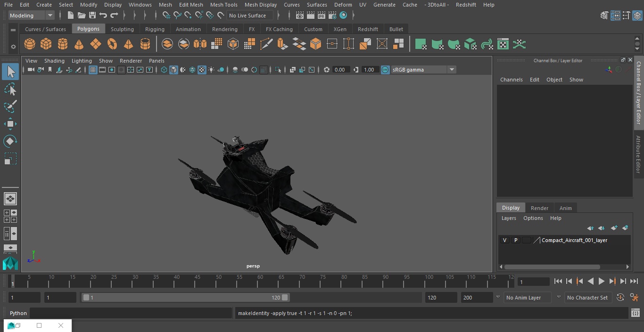Select the Rotate tool in toolbox
This screenshot has height=332, width=644.
coord(10,141)
